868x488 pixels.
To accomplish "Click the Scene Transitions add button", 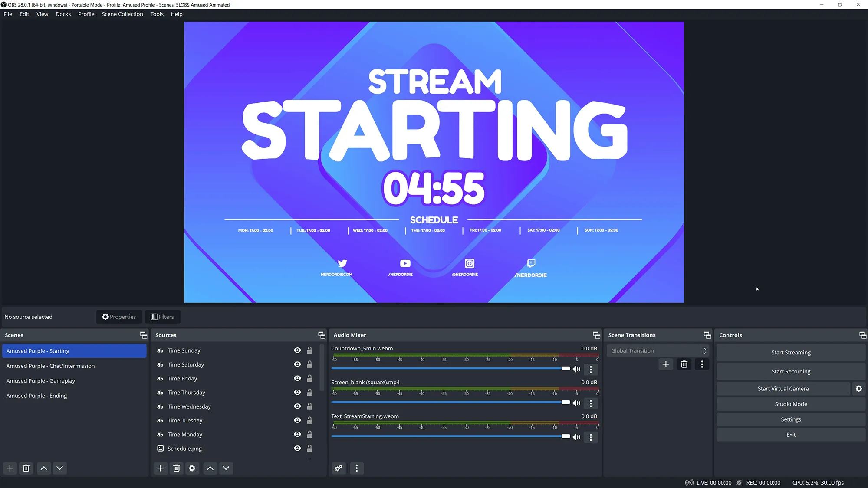I will 666,364.
